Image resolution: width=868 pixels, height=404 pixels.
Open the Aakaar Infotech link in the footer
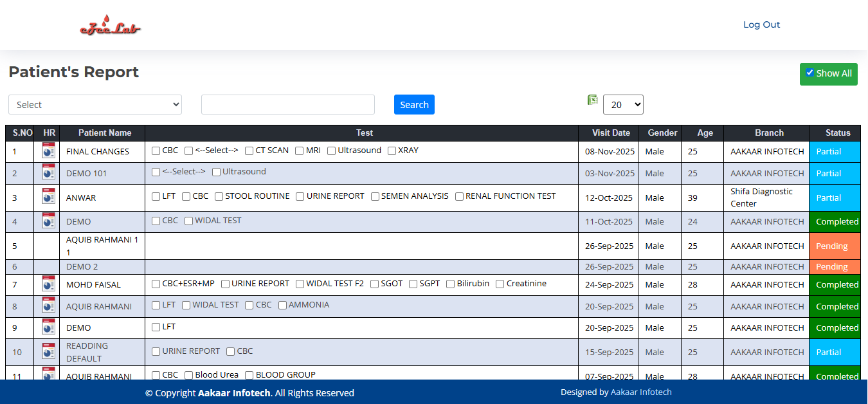[x=641, y=392]
